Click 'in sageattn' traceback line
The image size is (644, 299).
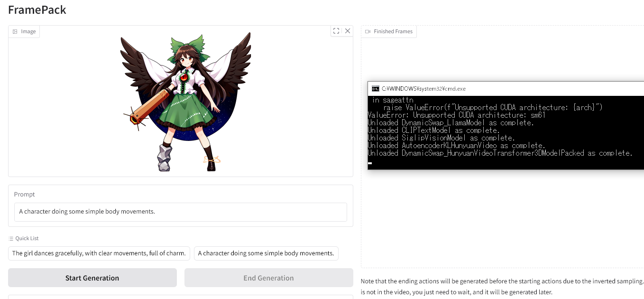[393, 100]
